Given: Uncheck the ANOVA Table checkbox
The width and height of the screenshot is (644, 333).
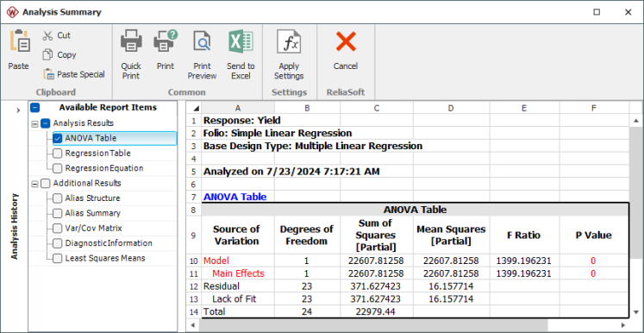Looking at the screenshot, I should (58, 139).
